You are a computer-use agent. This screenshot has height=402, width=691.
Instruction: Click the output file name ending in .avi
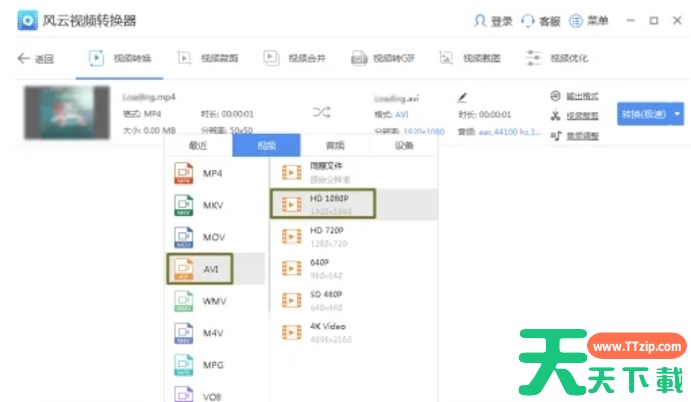click(x=396, y=98)
